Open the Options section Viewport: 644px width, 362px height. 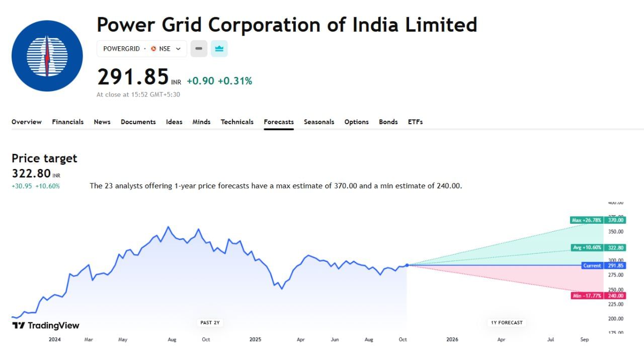pos(356,122)
